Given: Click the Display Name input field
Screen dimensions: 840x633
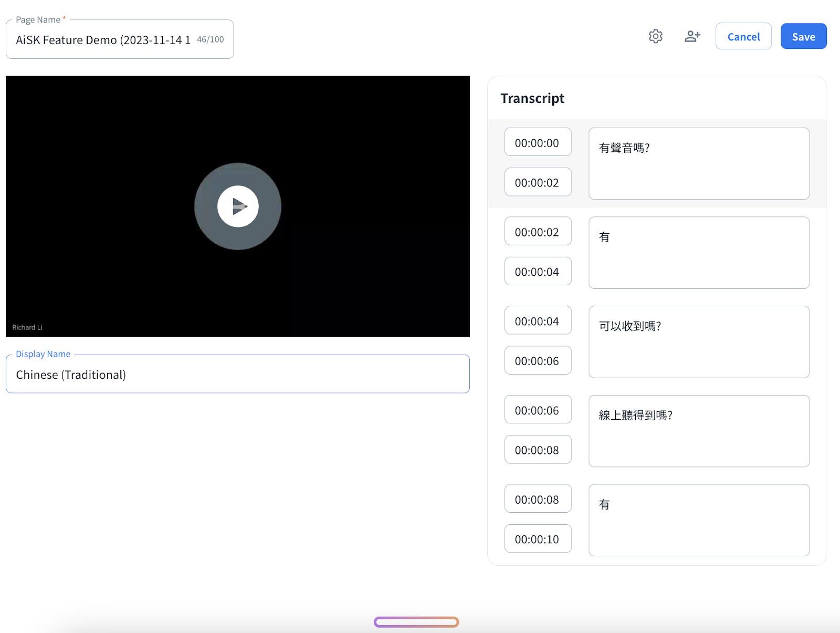Looking at the screenshot, I should pyautogui.click(x=237, y=375).
